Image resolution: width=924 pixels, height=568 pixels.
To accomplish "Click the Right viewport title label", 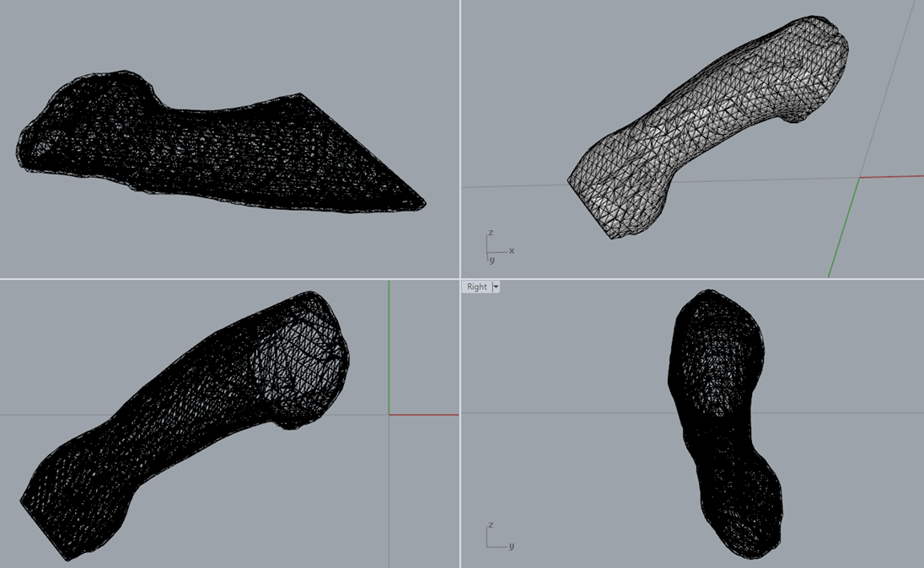I will click(476, 287).
